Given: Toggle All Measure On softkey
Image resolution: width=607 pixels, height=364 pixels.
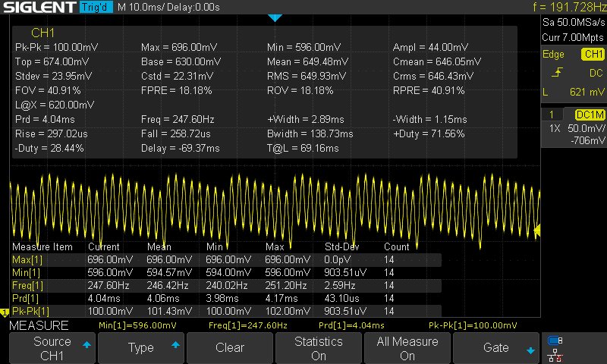Looking at the screenshot, I should point(407,348).
